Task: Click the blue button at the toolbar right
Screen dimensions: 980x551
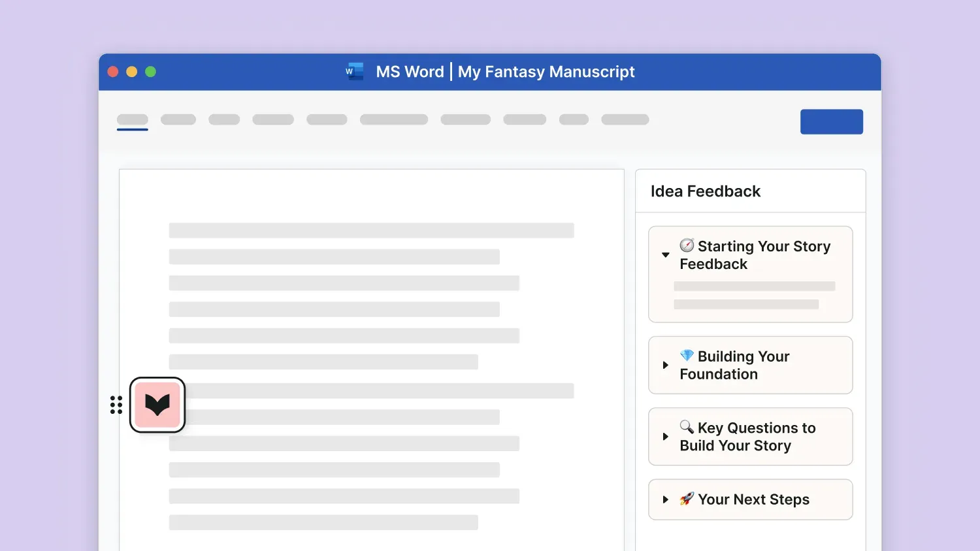Action: tap(832, 121)
